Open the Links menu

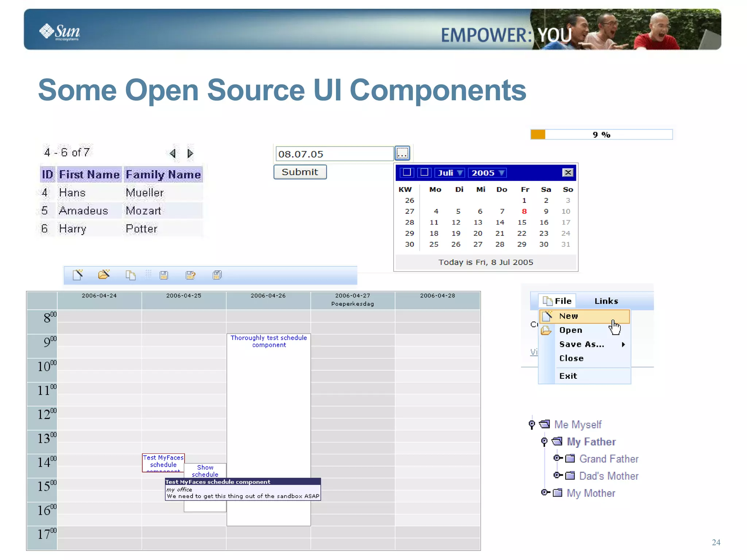[606, 301]
